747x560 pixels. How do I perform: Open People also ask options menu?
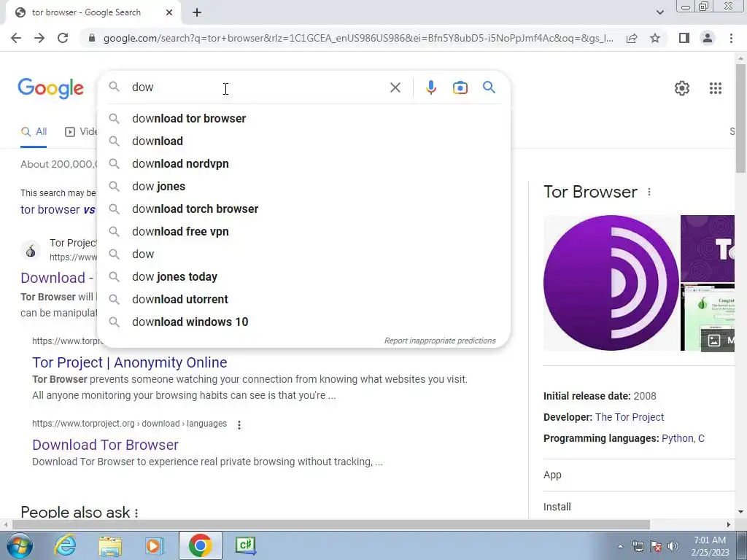(136, 513)
